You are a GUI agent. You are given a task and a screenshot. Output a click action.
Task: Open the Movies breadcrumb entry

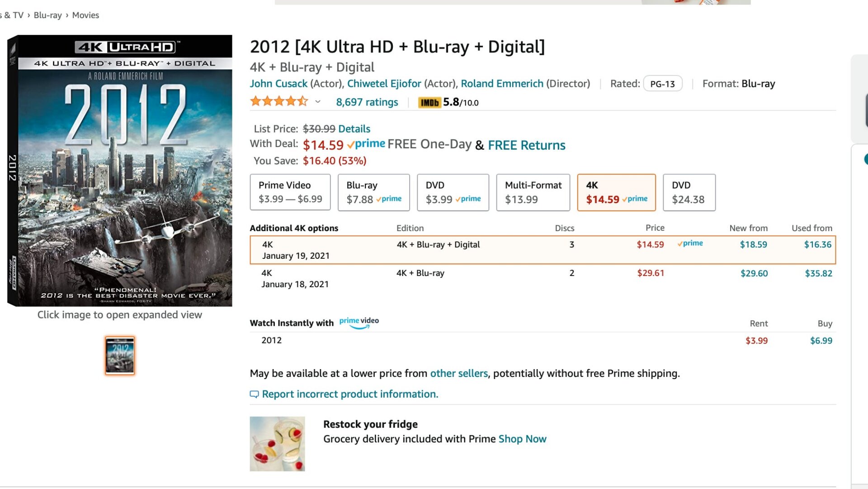[x=85, y=15]
